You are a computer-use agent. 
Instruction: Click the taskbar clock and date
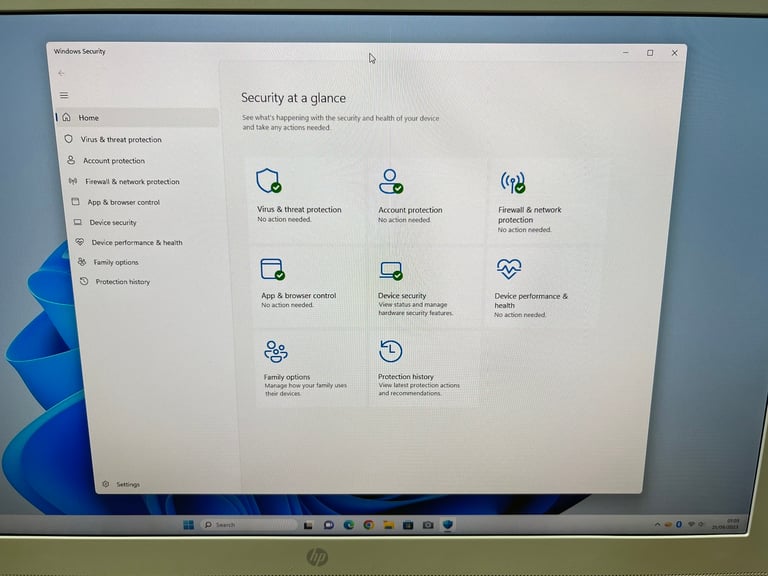726,524
